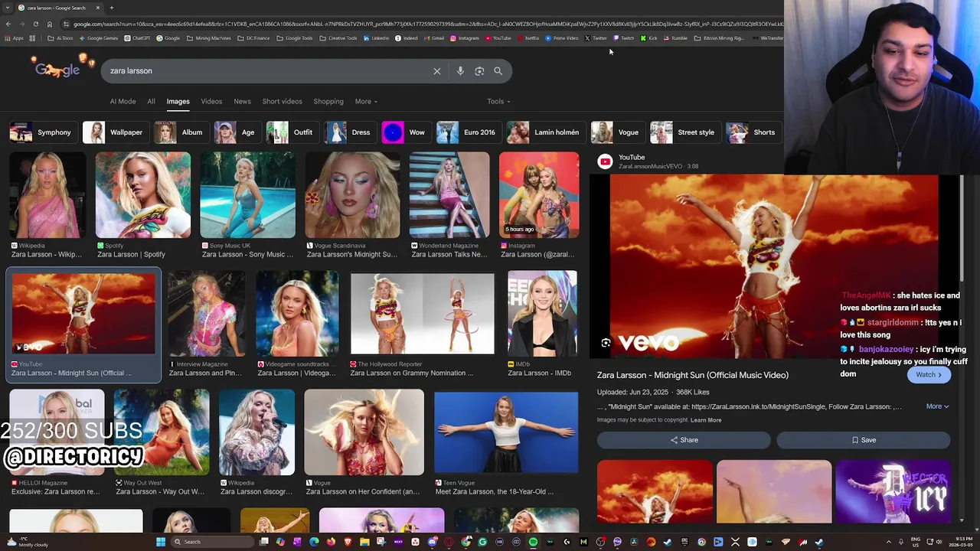Open the LinkedIn bookmark
980x551 pixels.
pos(377,38)
